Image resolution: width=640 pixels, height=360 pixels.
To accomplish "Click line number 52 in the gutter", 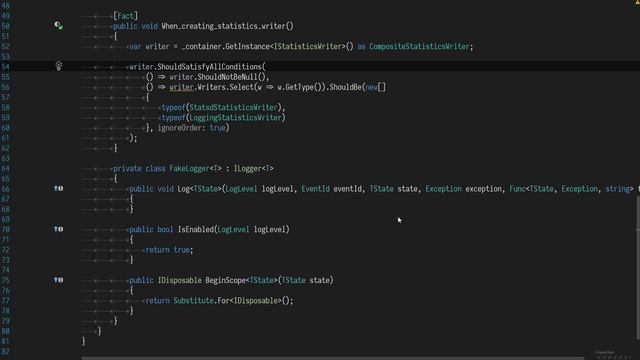I will [x=5, y=47].
